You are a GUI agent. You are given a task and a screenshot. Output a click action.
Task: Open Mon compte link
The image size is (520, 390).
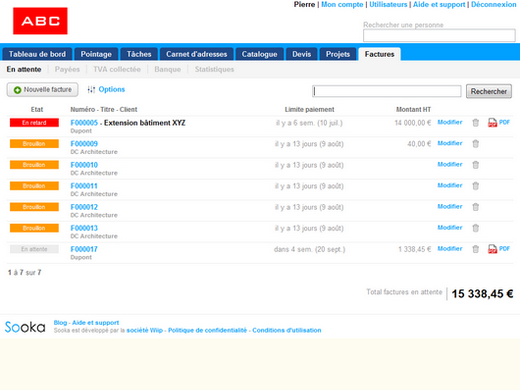tap(342, 5)
